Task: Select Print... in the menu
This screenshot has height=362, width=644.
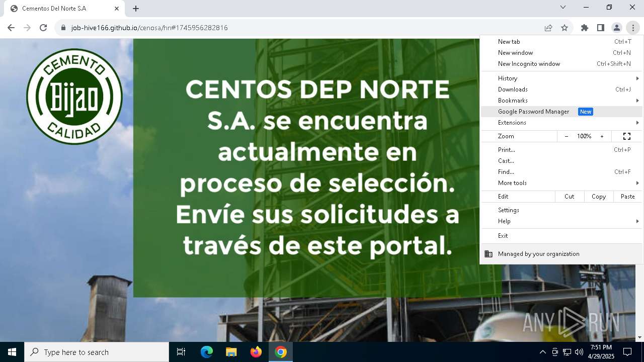Action: pos(562,150)
